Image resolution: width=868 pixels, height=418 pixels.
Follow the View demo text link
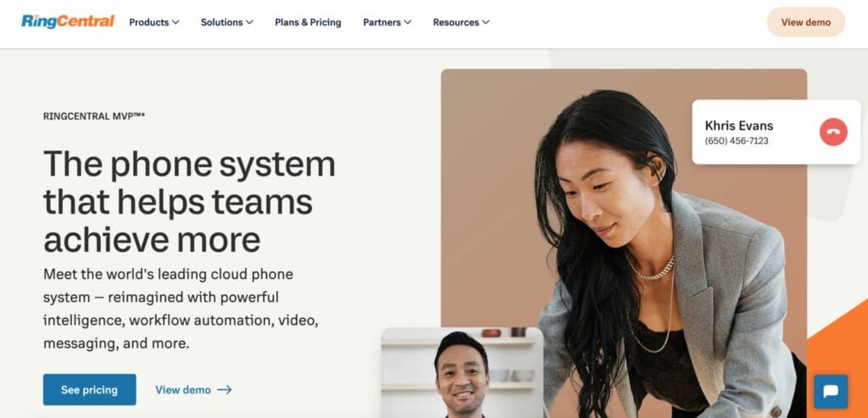point(183,390)
